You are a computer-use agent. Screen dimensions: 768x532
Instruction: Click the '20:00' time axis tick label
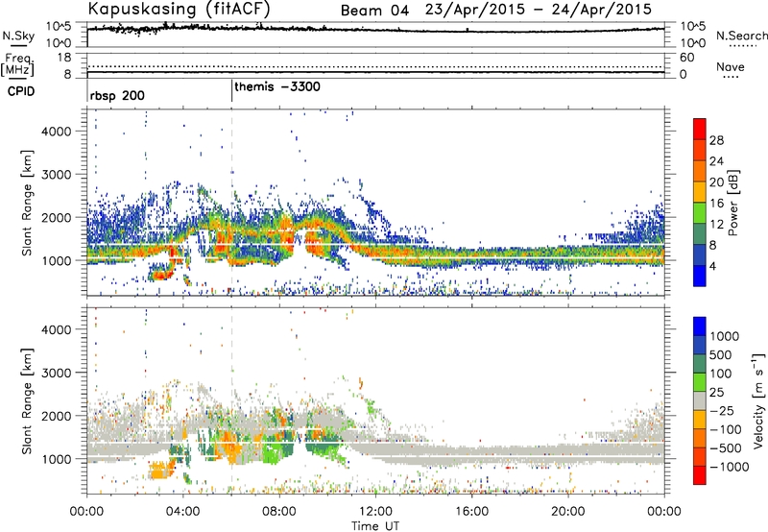[x=567, y=512]
